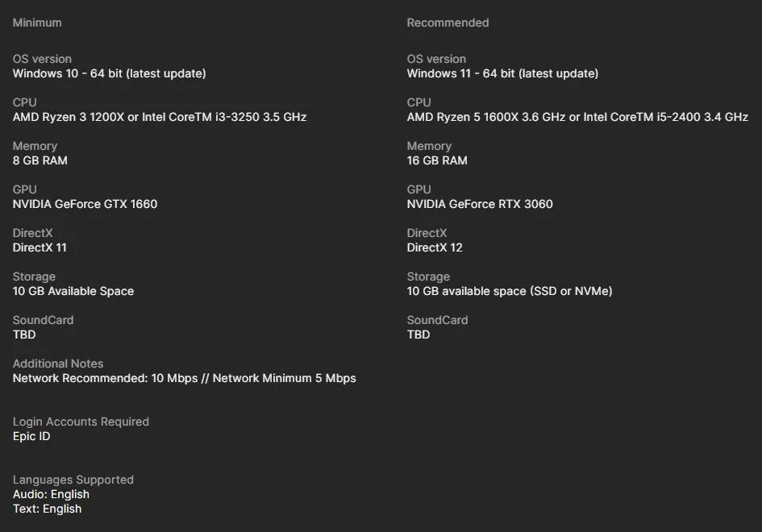This screenshot has width=762, height=532.
Task: Click the Text: English language line
Action: coord(47,509)
